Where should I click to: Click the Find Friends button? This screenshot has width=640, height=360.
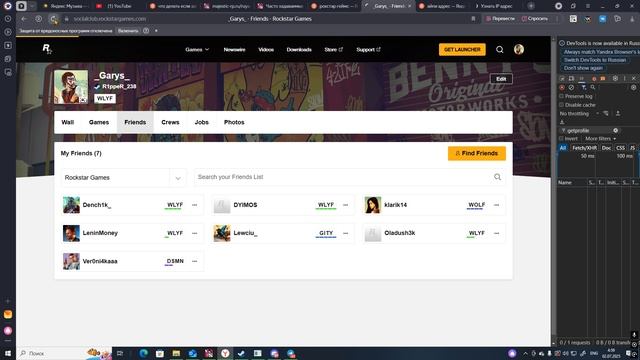click(476, 153)
